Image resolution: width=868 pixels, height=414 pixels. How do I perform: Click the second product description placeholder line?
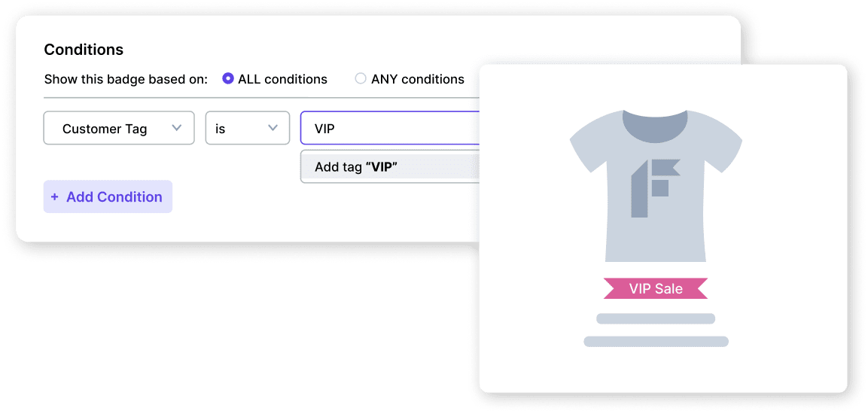656,342
